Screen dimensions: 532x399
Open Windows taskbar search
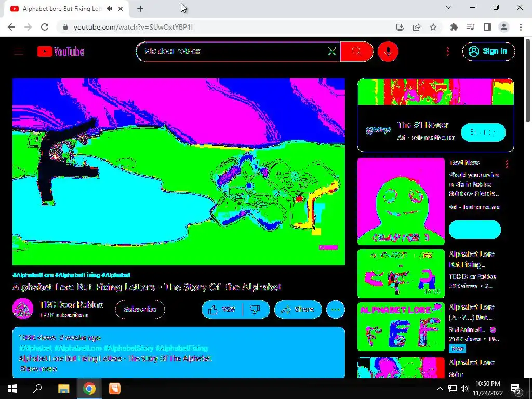37,389
